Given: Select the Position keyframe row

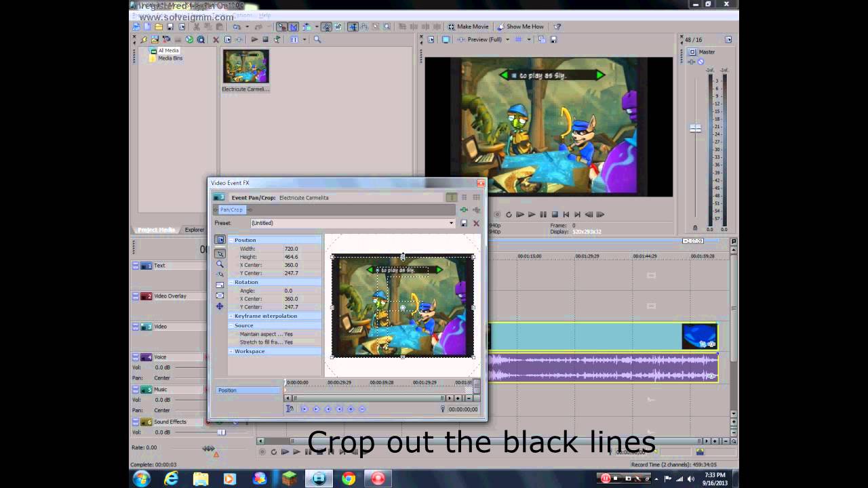Looking at the screenshot, I should [248, 390].
